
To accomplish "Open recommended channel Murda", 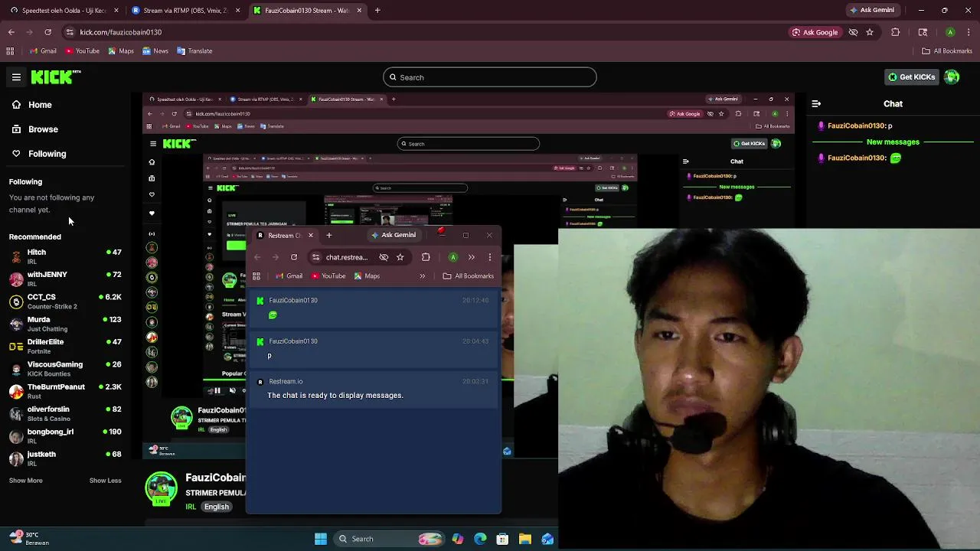I will click(x=65, y=324).
